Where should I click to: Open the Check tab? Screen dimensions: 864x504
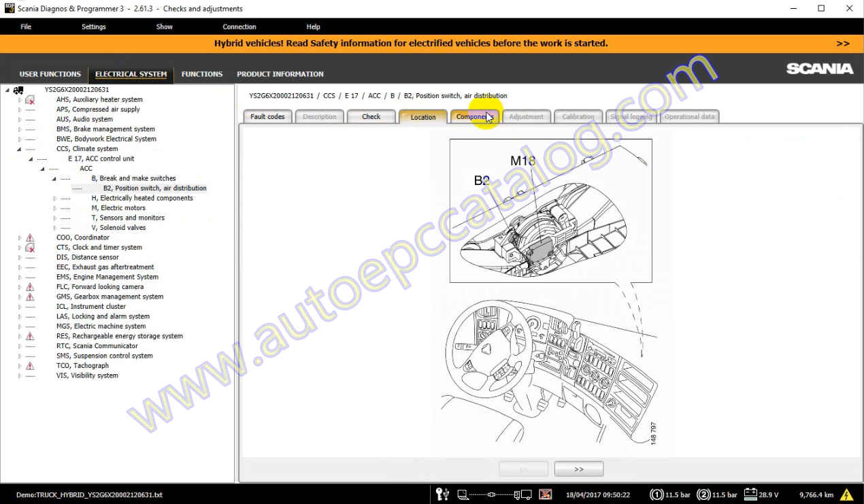click(371, 116)
